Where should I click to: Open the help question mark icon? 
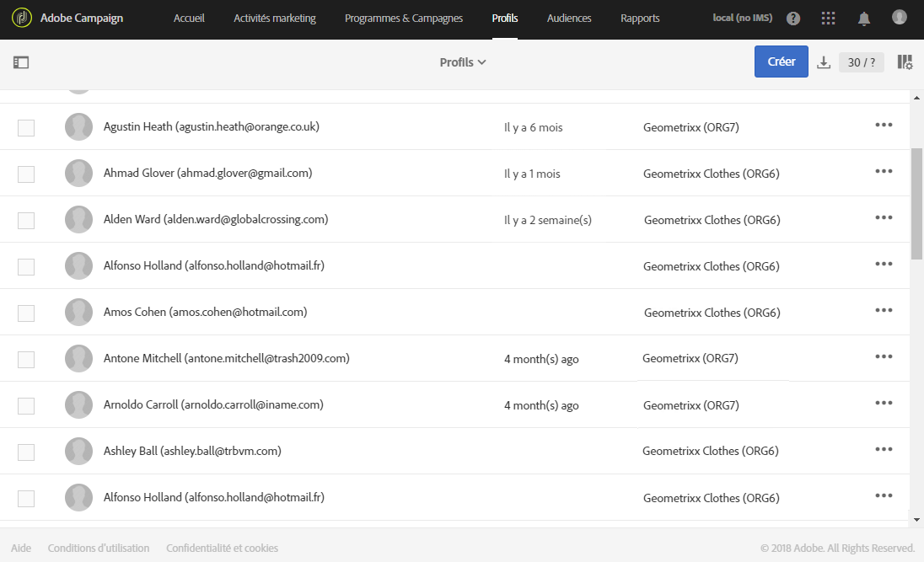coord(793,19)
